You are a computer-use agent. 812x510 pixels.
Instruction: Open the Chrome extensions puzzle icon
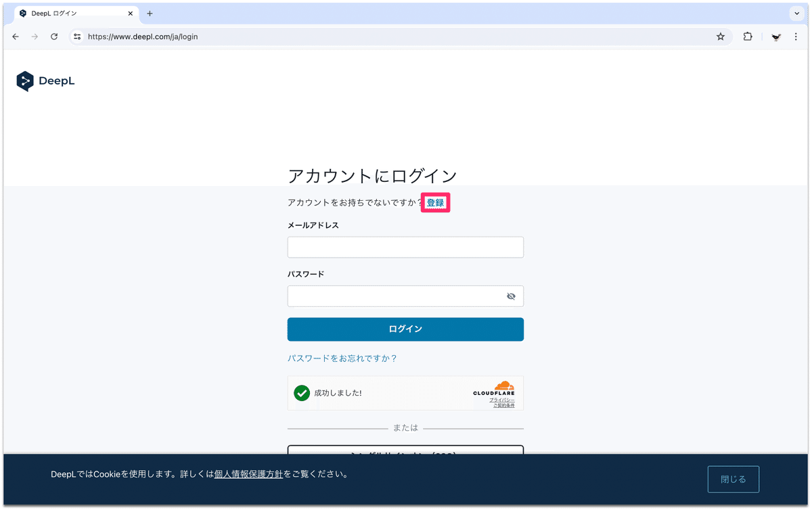pyautogui.click(x=748, y=37)
